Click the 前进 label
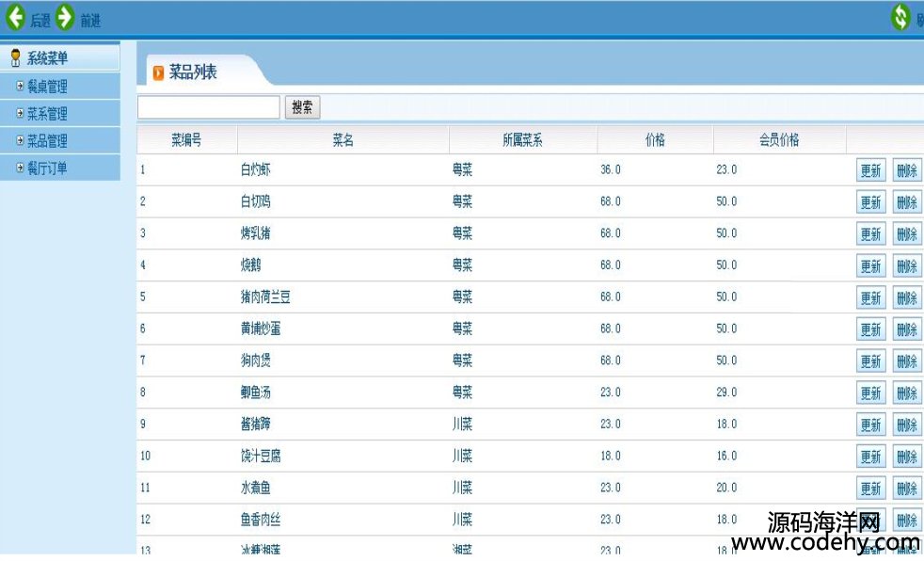The height and width of the screenshot is (561, 924). pyautogui.click(x=90, y=22)
